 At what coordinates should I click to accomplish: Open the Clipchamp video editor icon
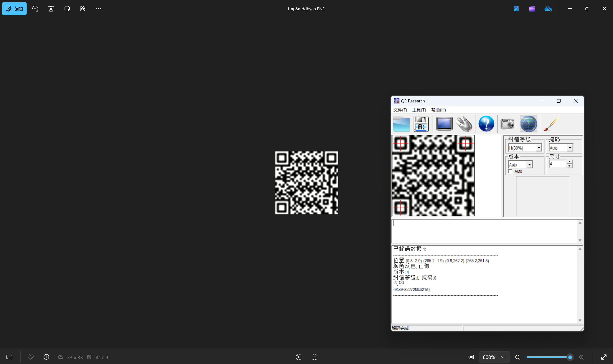click(532, 9)
